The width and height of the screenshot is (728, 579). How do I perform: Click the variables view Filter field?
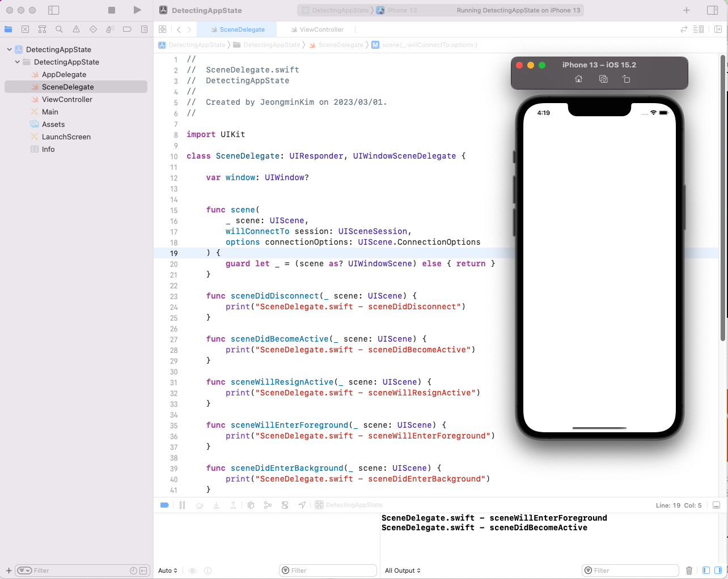pos(328,571)
